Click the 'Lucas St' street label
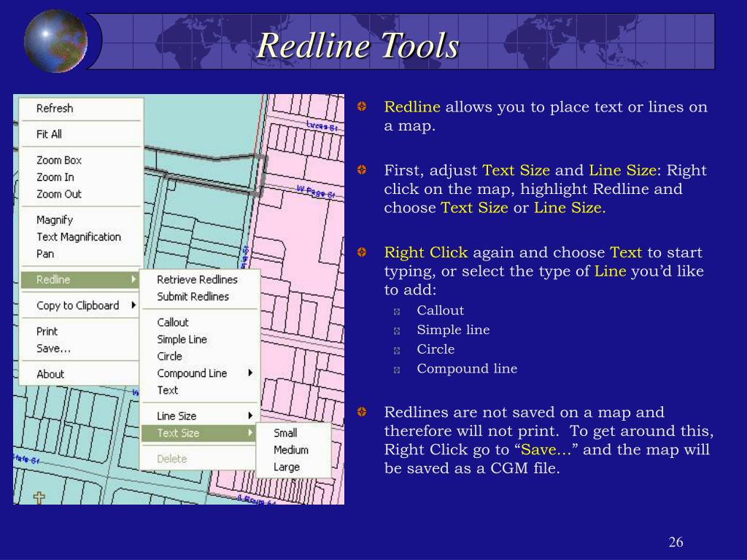This screenshot has width=747, height=560. tap(322, 126)
